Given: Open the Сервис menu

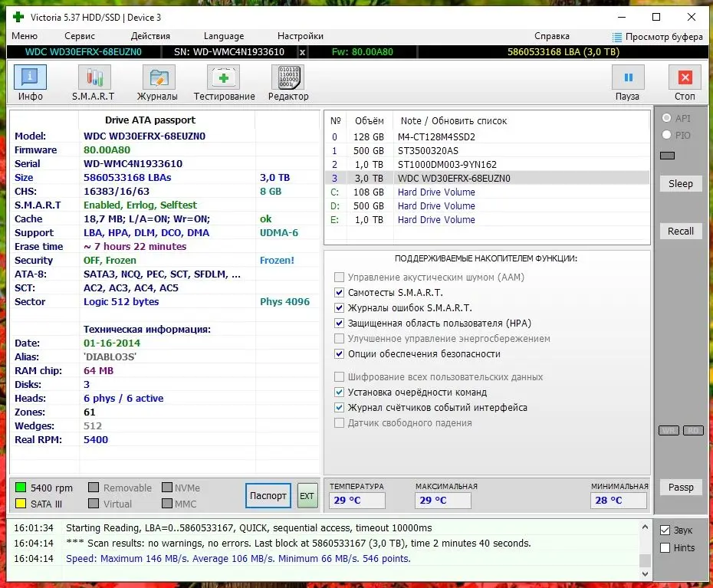Looking at the screenshot, I should coord(80,36).
